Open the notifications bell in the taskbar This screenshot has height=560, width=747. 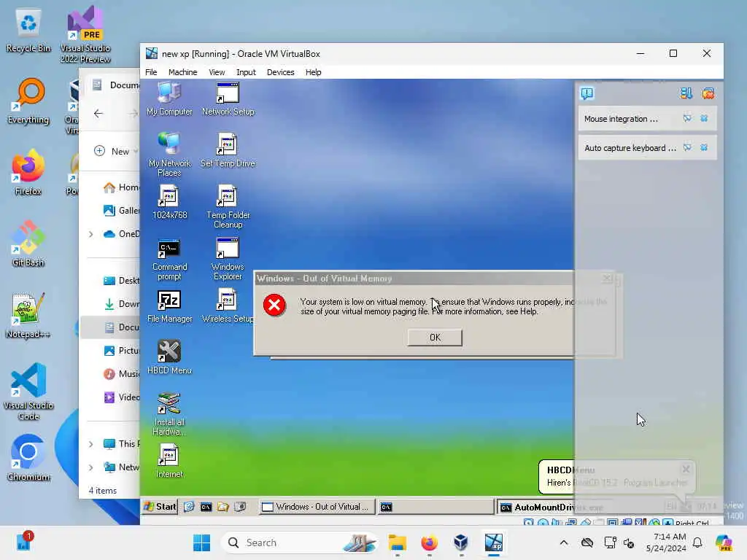tap(697, 542)
